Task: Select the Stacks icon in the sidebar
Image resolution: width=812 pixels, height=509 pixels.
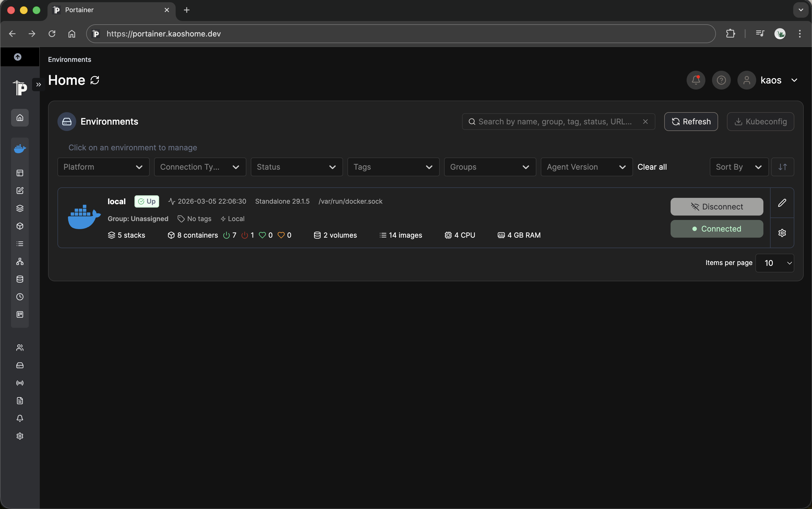Action: (x=20, y=208)
